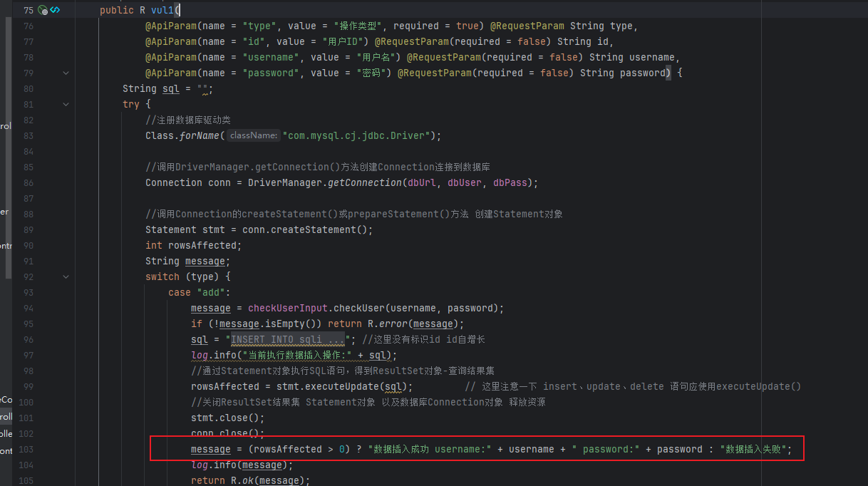Click the dbUrl argument
Image resolution: width=868 pixels, height=486 pixels.
[422, 182]
